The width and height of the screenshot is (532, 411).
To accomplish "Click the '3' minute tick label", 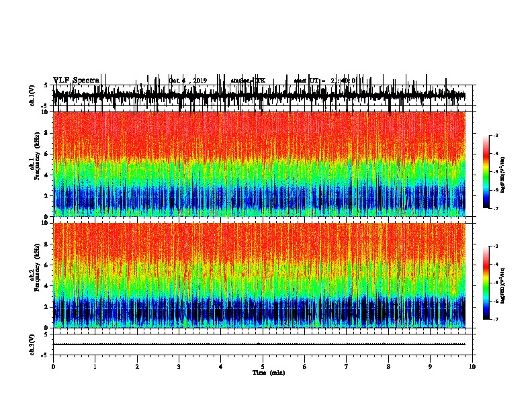I will coord(179,367).
